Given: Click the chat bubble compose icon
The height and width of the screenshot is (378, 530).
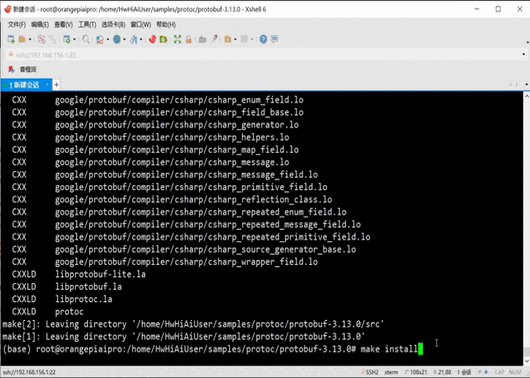Looking at the screenshot, I should (x=274, y=39).
